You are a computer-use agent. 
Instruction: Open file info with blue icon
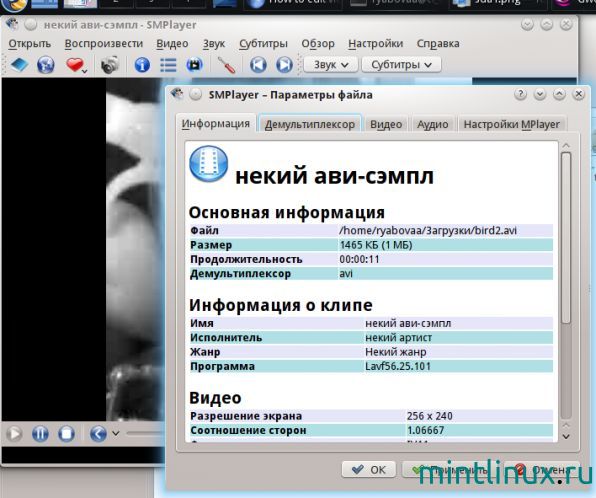pyautogui.click(x=142, y=65)
